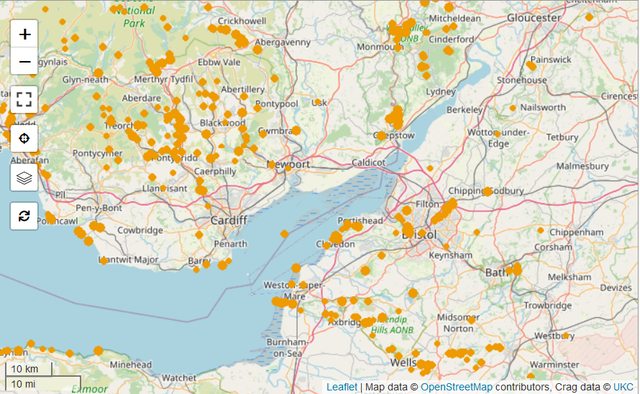Click the Ebbw Vale label
Image resolution: width=640 pixels, height=394 pixels.
(219, 62)
